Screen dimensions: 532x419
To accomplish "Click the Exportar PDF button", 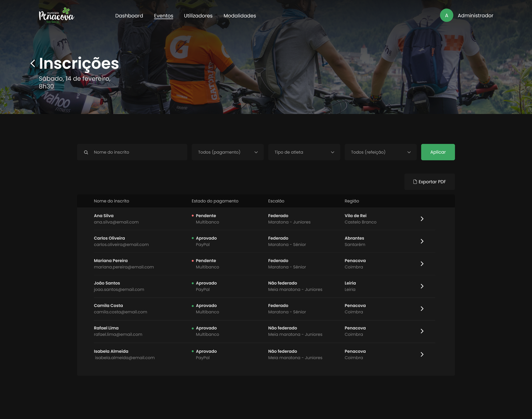I will 429,182.
